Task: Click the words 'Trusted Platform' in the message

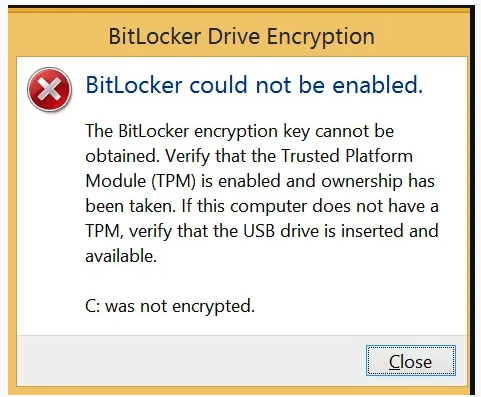Action: pos(347,156)
